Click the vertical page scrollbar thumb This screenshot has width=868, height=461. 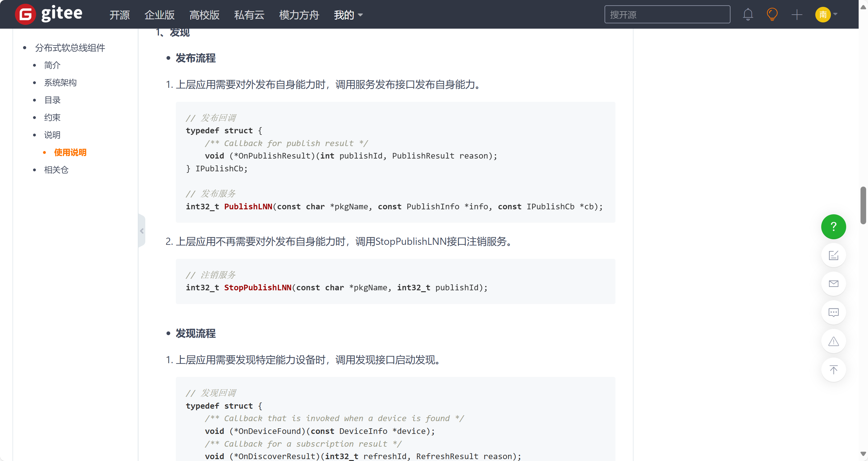pos(863,205)
